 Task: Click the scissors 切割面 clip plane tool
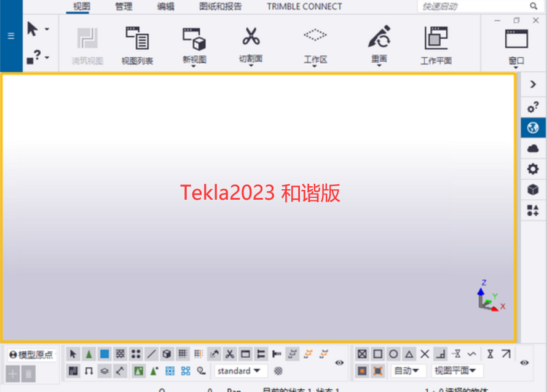click(251, 45)
